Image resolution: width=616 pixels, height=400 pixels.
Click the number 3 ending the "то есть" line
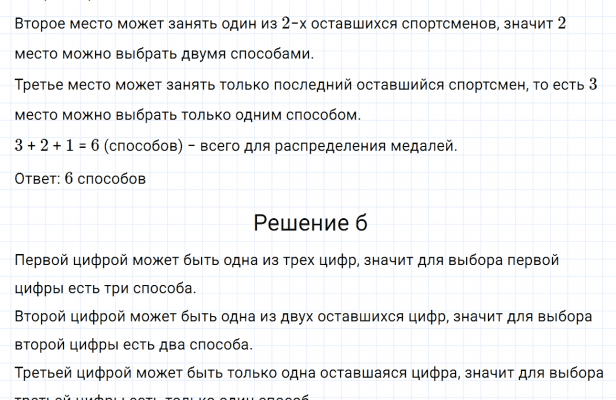[x=592, y=86]
